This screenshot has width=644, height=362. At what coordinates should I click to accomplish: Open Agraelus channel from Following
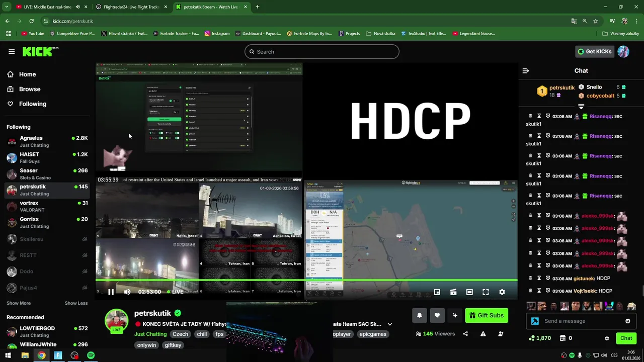click(47, 141)
